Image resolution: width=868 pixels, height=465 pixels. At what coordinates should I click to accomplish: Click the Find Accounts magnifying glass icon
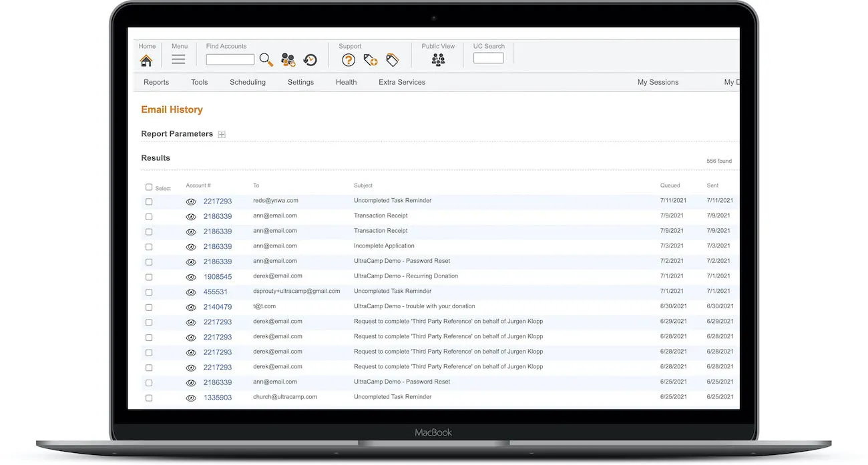pyautogui.click(x=266, y=60)
